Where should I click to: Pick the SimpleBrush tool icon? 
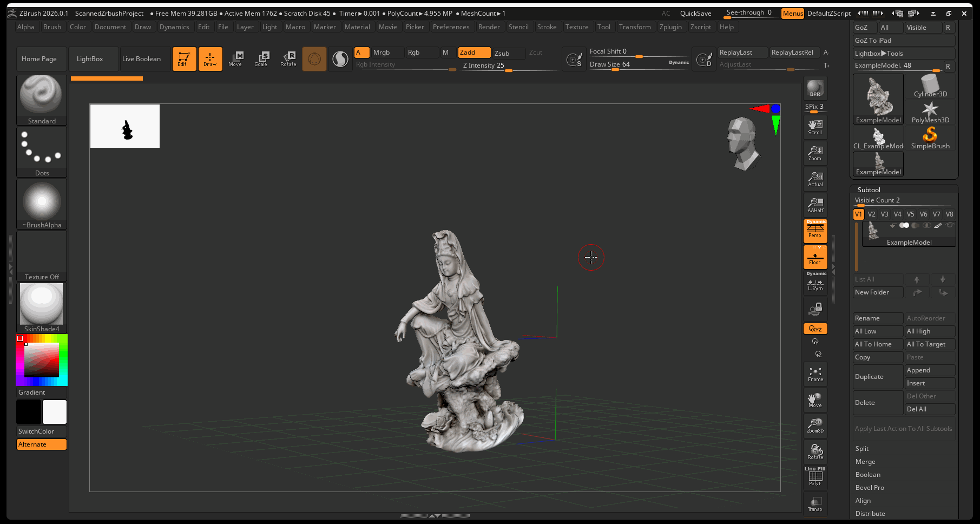coord(930,137)
